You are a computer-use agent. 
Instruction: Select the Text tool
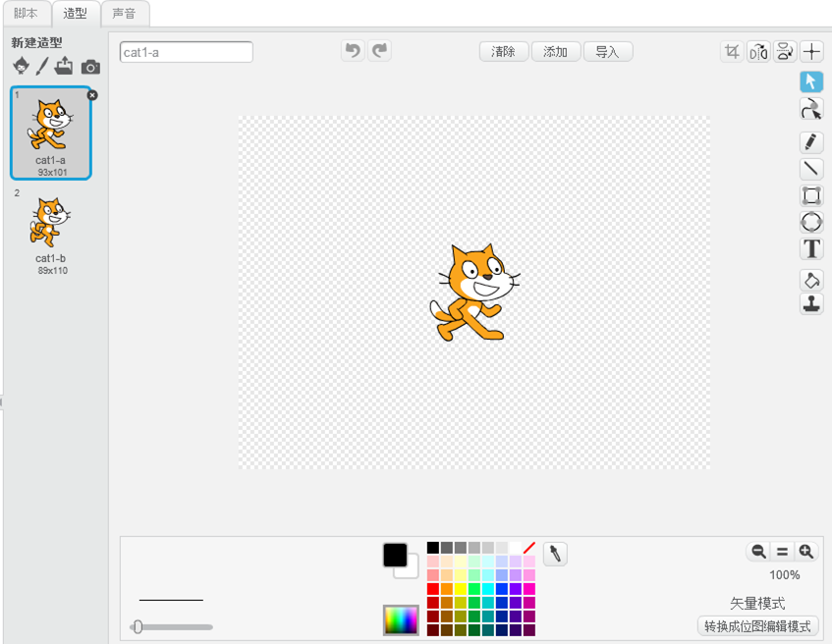coord(811,248)
